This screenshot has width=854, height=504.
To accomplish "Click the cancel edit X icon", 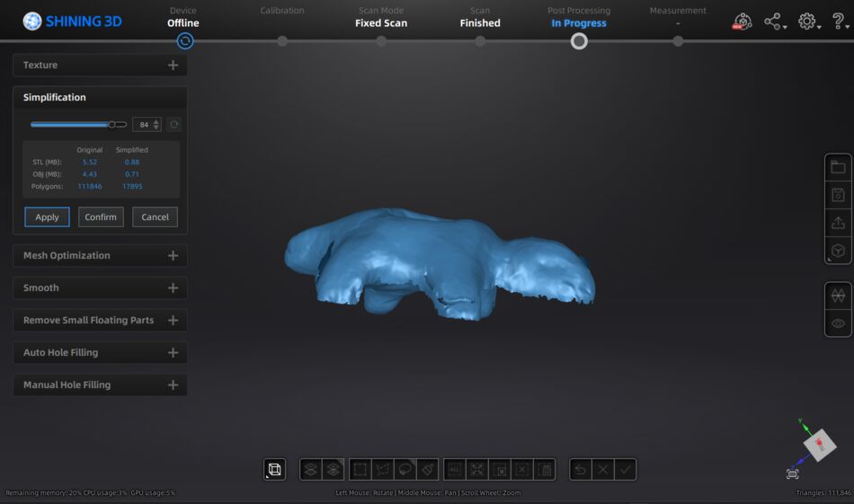I will [603, 469].
